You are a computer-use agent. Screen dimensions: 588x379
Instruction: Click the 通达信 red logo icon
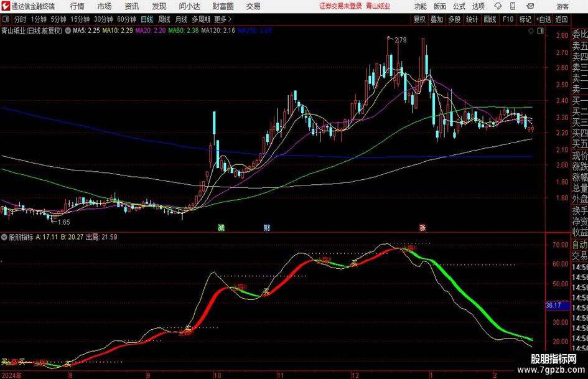pyautogui.click(x=6, y=6)
